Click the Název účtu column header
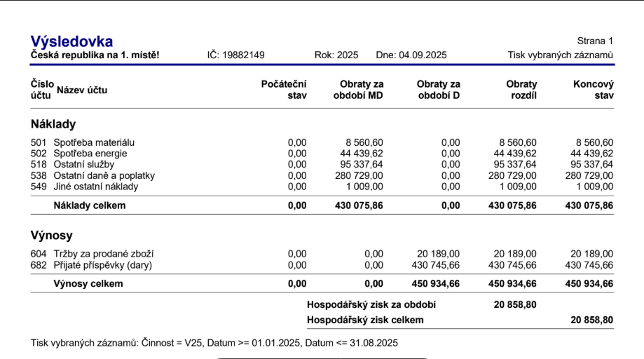 point(82,90)
